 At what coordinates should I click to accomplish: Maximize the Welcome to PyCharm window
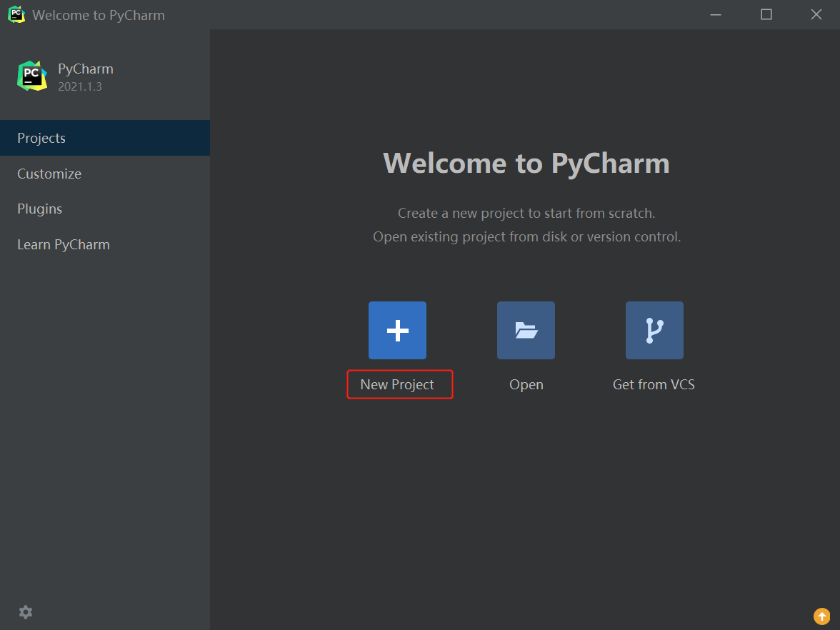point(766,14)
